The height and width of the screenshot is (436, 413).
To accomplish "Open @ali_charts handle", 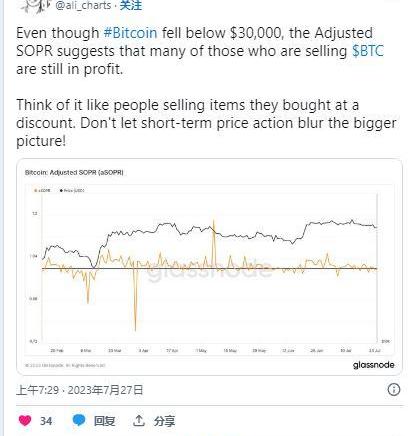I will 83,5.
